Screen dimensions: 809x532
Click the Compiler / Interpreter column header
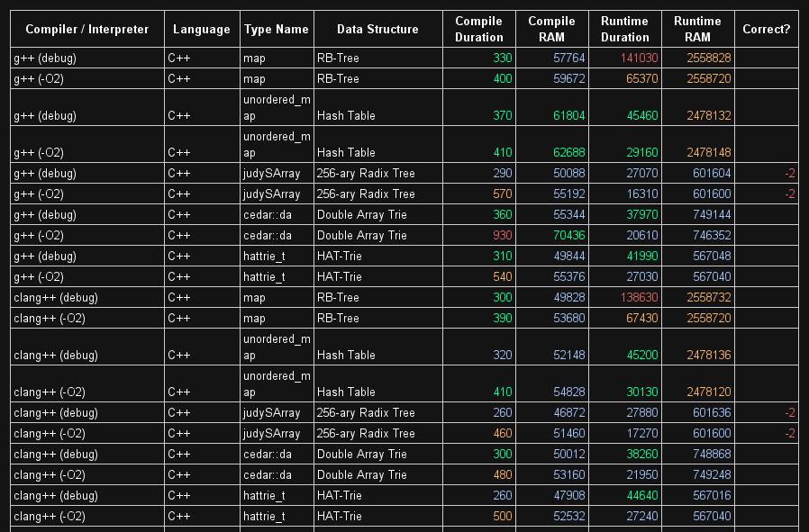point(87,30)
